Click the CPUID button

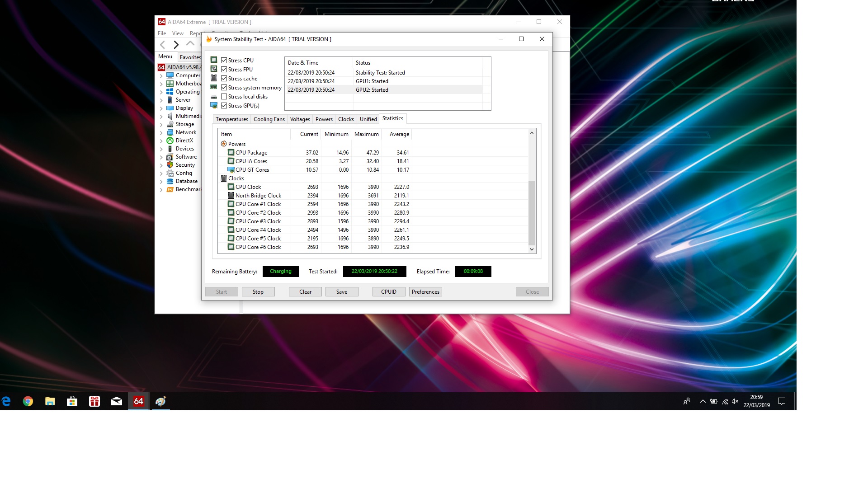click(389, 292)
